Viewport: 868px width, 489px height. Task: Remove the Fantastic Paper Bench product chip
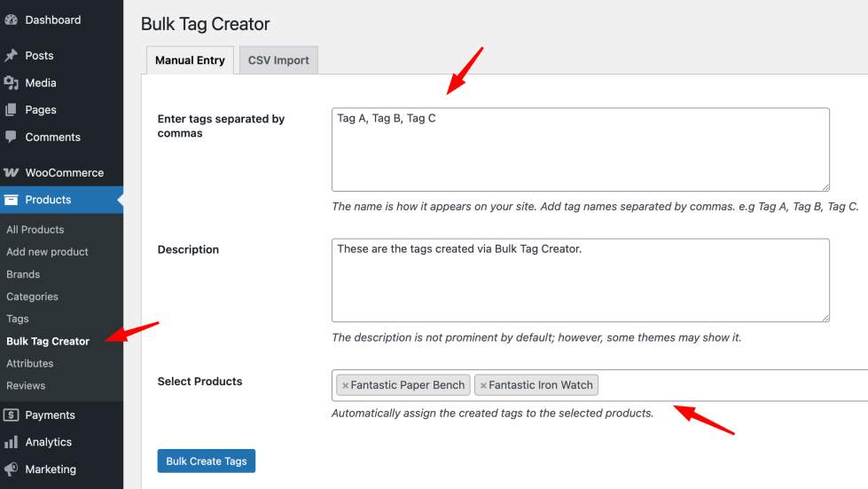pos(345,385)
